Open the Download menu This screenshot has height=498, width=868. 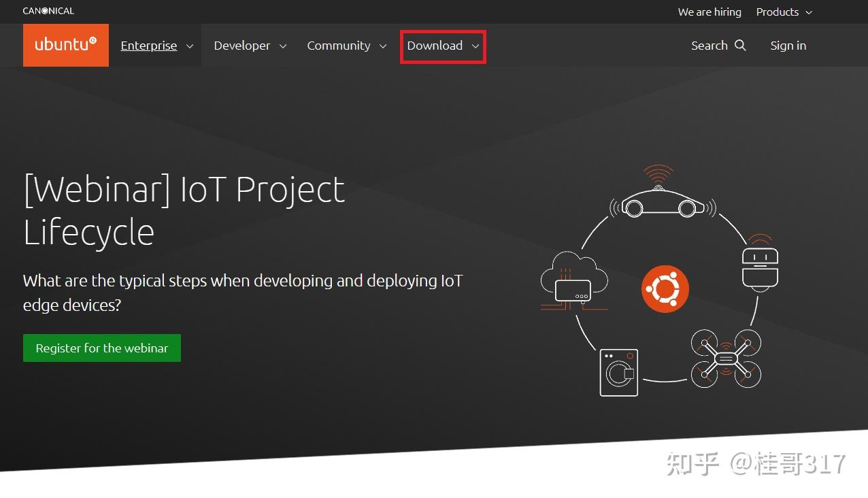(435, 46)
